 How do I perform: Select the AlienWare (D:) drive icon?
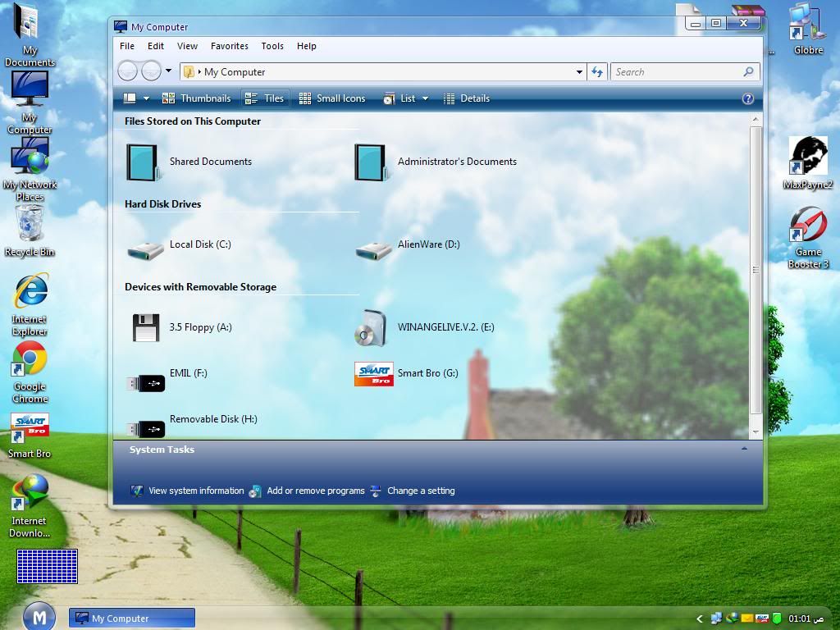373,251
